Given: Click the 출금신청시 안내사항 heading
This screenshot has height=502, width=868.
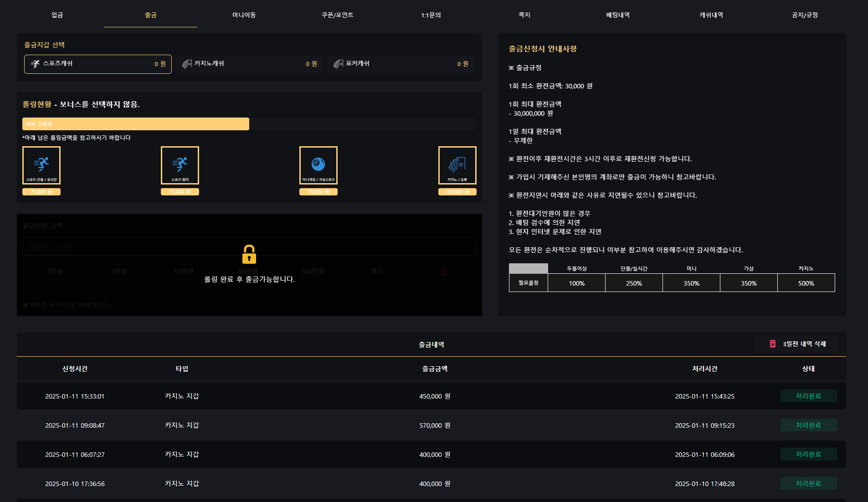Looking at the screenshot, I should point(543,49).
